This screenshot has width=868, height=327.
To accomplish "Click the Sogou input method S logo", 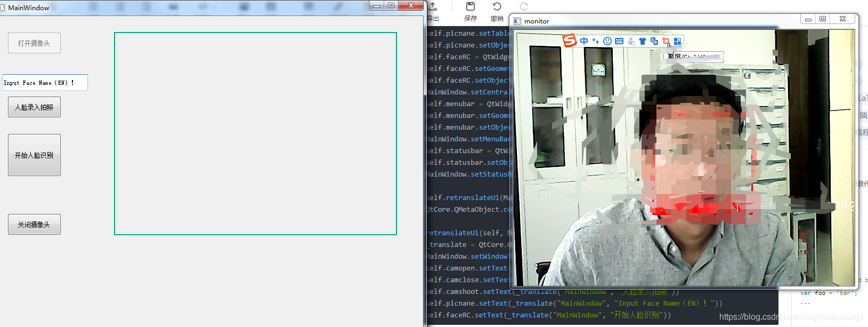I will coord(570,41).
